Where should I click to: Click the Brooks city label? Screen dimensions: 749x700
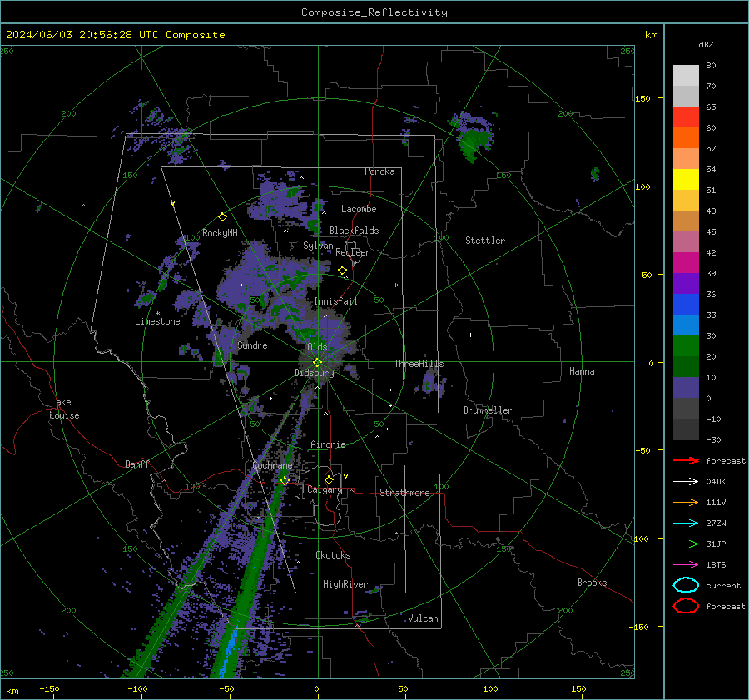click(592, 583)
